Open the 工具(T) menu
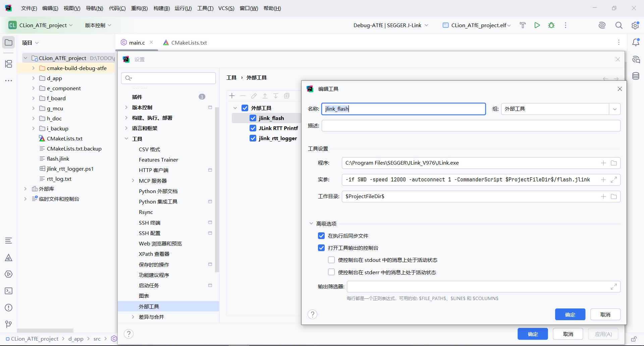 click(205, 8)
